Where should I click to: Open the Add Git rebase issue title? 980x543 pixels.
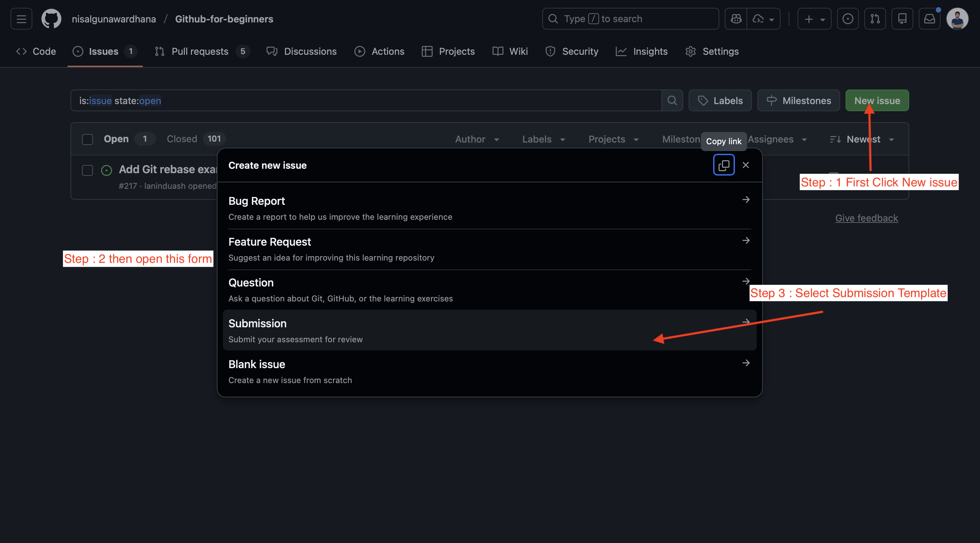(168, 169)
